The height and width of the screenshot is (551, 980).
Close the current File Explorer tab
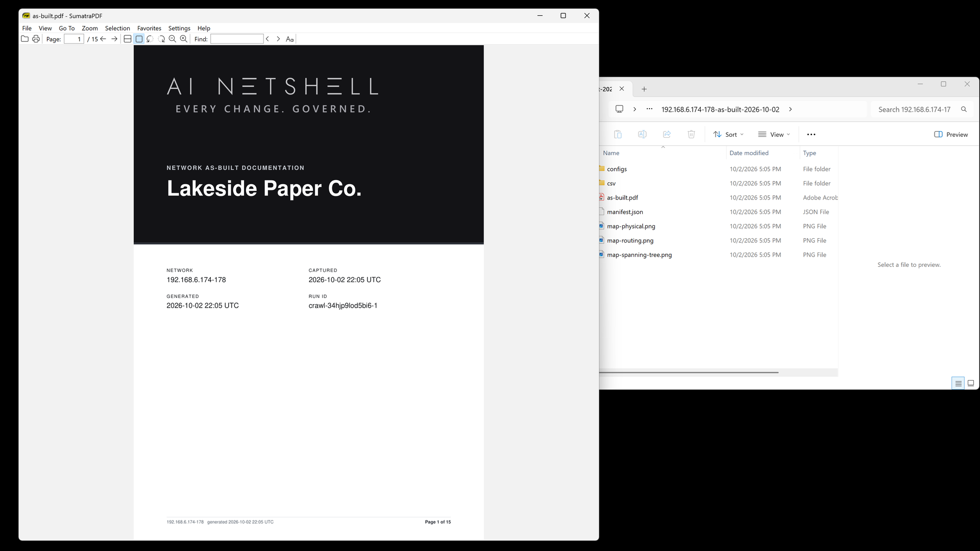[x=622, y=89]
